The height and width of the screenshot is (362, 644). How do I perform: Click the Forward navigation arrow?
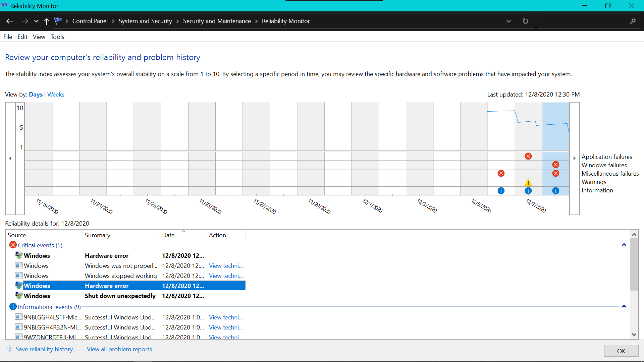point(25,21)
